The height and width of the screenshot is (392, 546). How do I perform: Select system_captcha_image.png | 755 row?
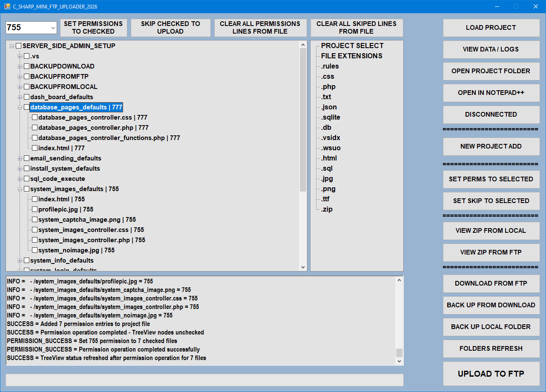(x=87, y=220)
